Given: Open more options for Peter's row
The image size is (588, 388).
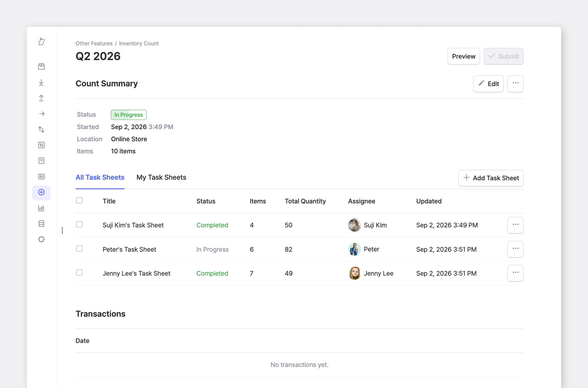Looking at the screenshot, I should (515, 249).
